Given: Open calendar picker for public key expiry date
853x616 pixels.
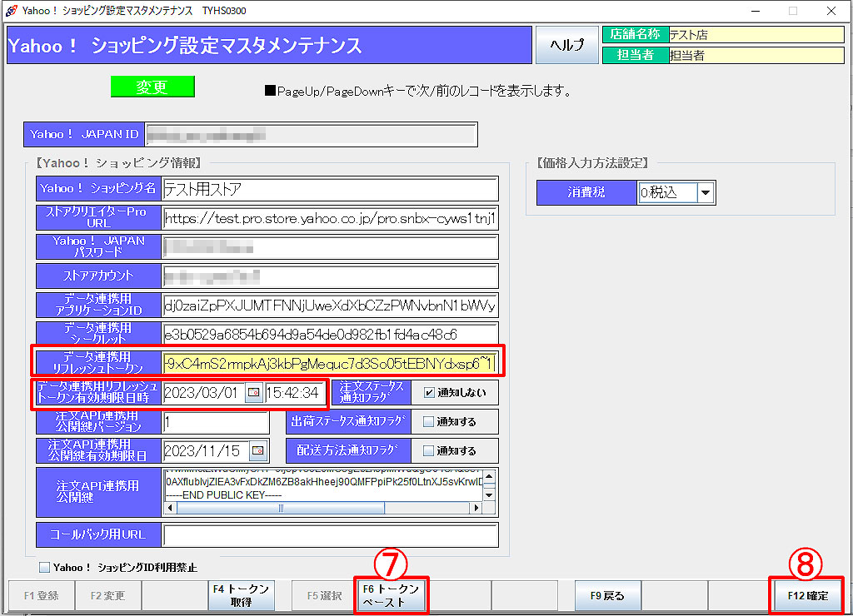Looking at the screenshot, I should [x=257, y=451].
